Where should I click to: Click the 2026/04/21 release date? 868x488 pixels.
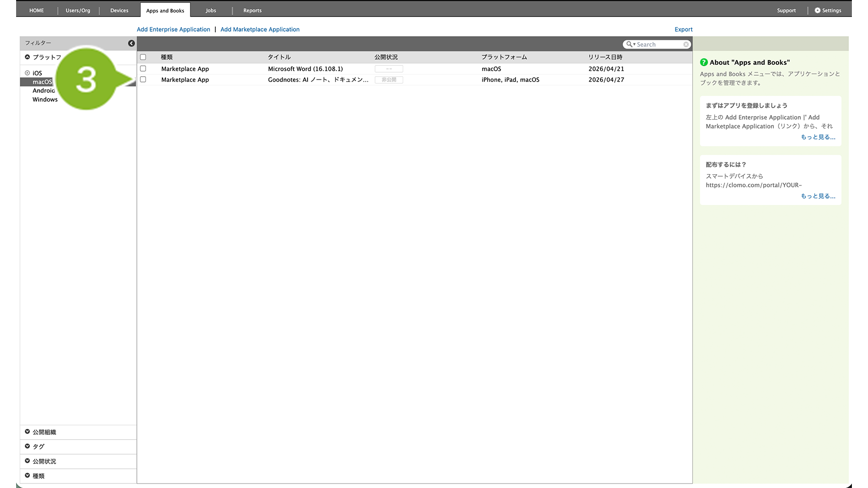(606, 69)
